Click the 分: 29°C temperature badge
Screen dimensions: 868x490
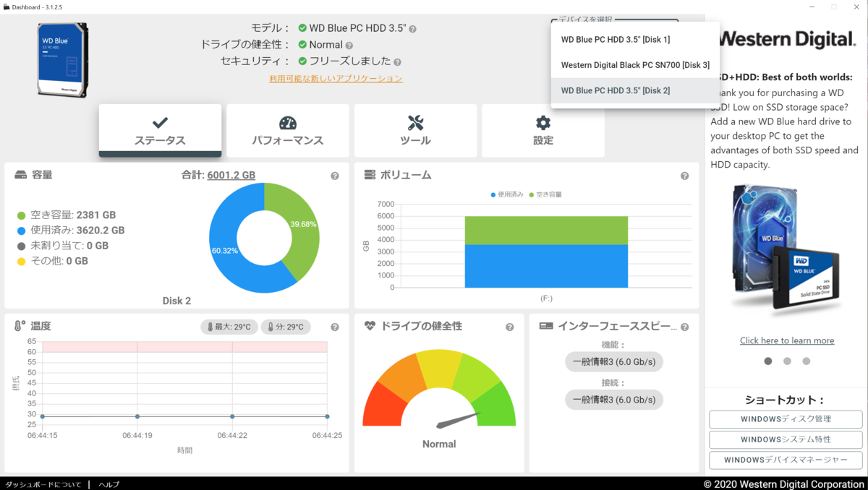tap(286, 327)
